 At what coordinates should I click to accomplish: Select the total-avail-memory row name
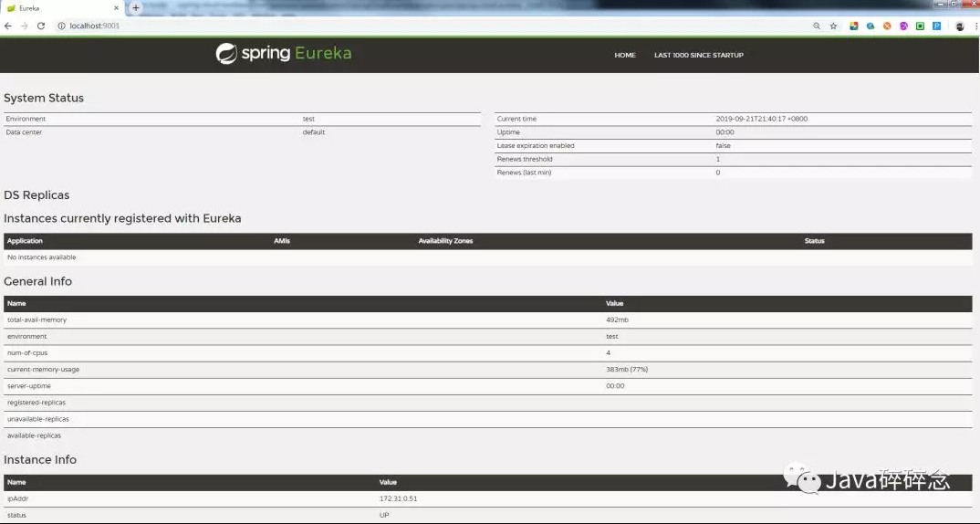(x=36, y=320)
